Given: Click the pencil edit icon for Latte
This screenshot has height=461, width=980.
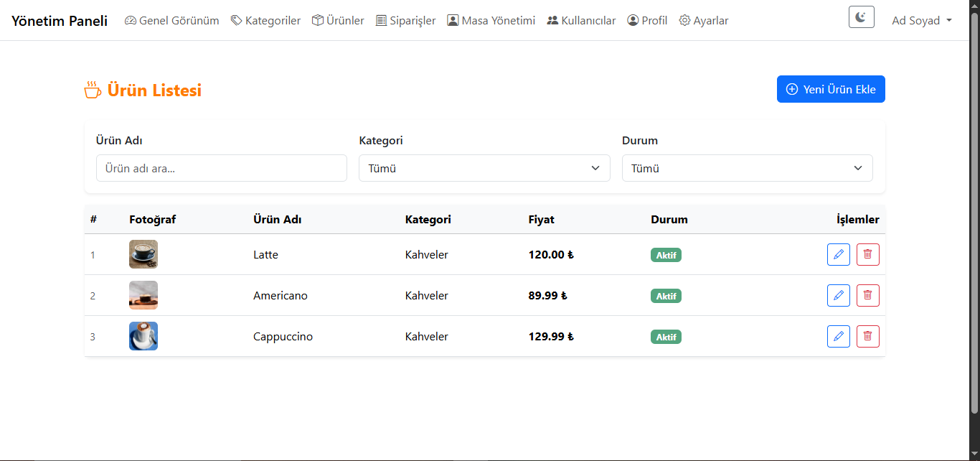Looking at the screenshot, I should [x=838, y=254].
